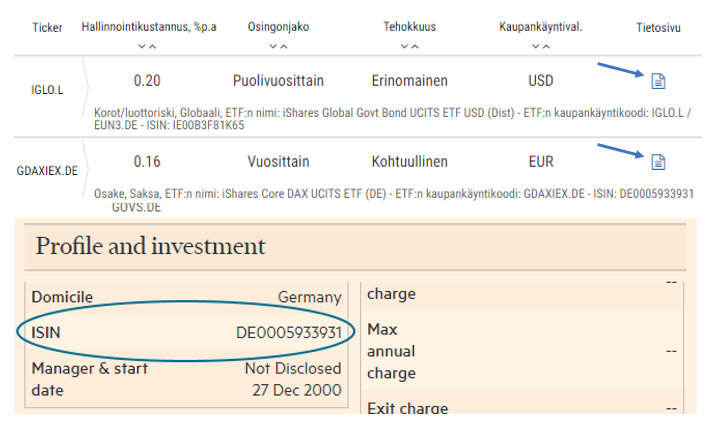This screenshot has width=707, height=431.
Task: Open the IGLO.L factsheet document icon
Action: [x=658, y=81]
